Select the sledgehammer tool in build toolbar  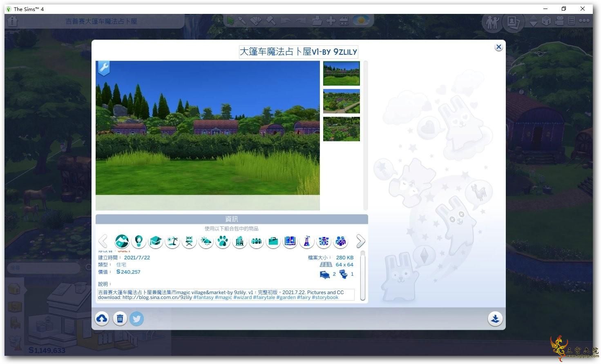tap(270, 20)
